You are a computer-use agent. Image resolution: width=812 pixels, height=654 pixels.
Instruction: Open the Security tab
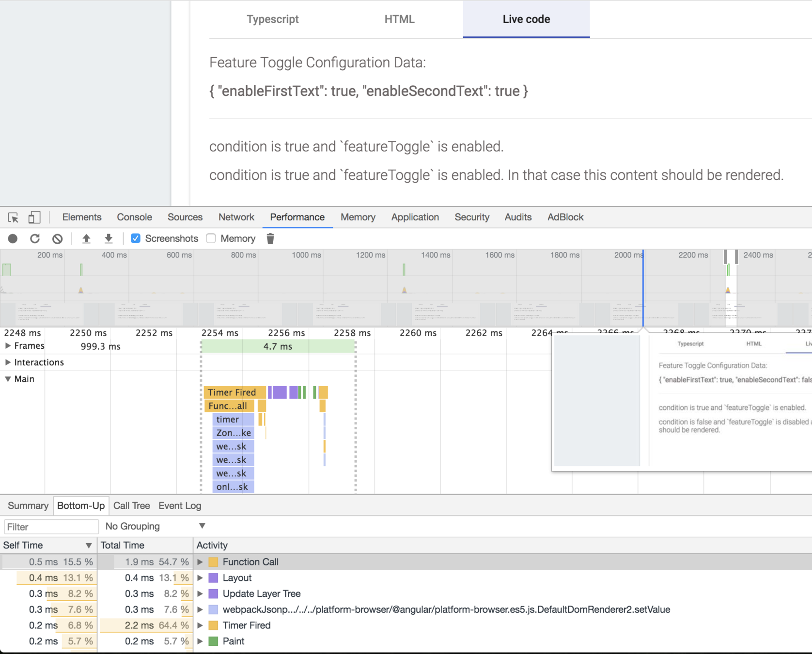click(x=472, y=218)
